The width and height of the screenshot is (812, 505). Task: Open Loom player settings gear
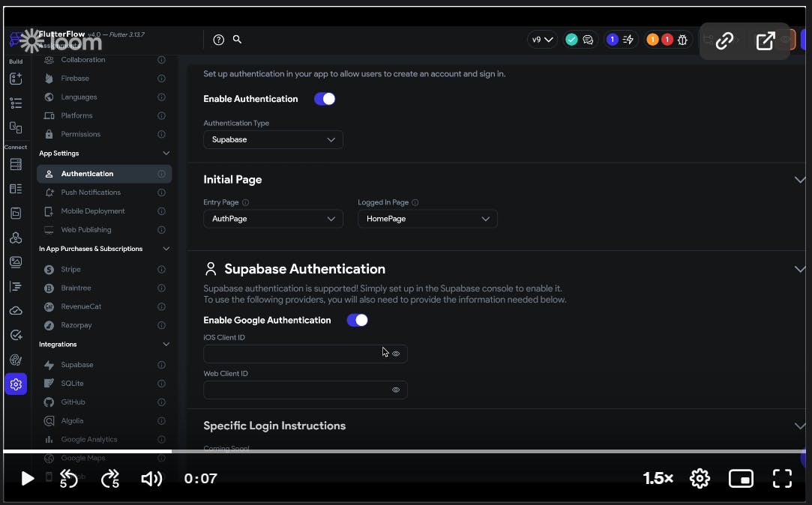pos(700,479)
